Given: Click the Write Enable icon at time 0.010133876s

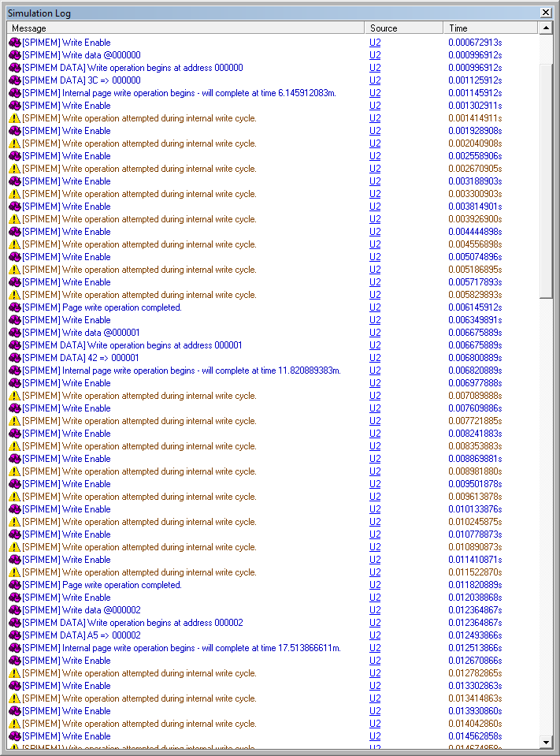Looking at the screenshot, I should (x=14, y=509).
